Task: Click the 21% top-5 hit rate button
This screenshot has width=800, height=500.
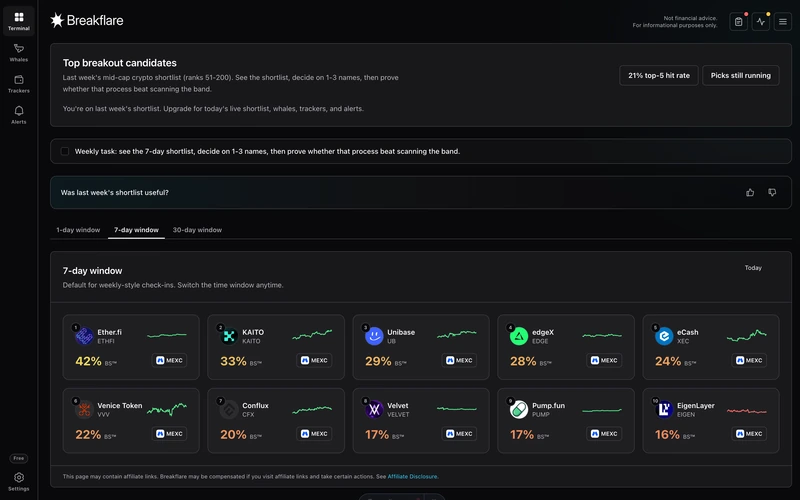Action: 659,75
